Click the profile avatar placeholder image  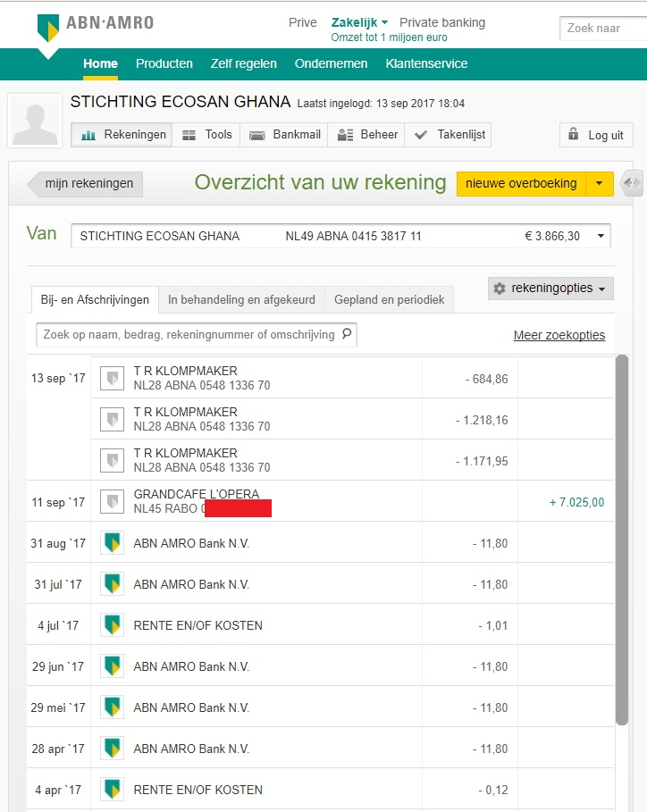(35, 121)
